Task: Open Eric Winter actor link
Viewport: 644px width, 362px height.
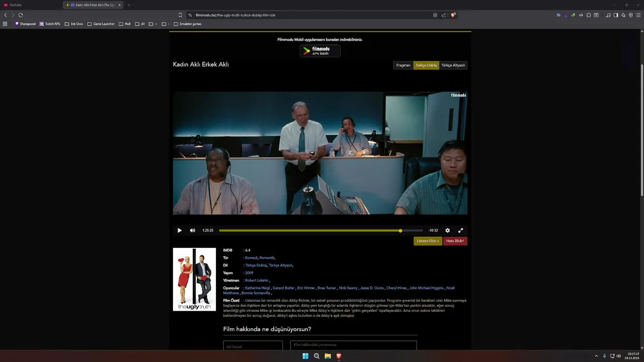Action: click(306, 288)
